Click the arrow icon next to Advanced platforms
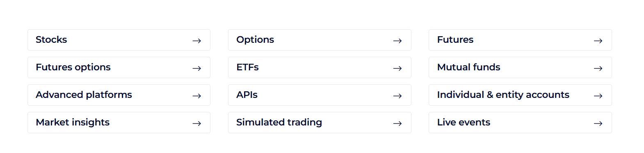This screenshot has width=644, height=153. tap(197, 96)
